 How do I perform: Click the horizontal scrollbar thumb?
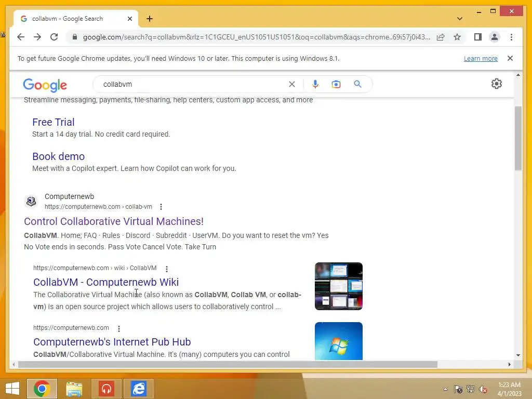tap(228, 364)
